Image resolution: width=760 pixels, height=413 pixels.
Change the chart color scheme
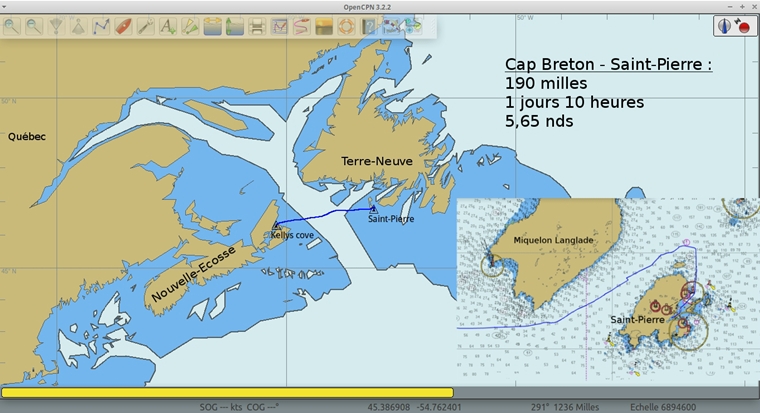click(x=324, y=26)
